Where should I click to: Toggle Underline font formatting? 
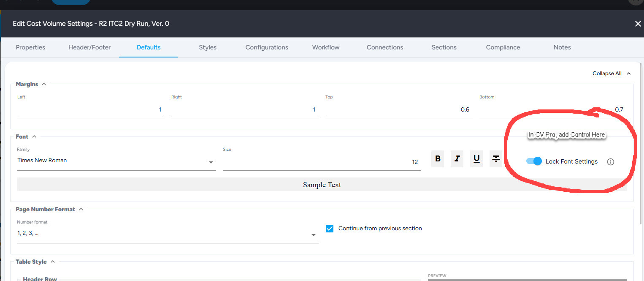476,159
